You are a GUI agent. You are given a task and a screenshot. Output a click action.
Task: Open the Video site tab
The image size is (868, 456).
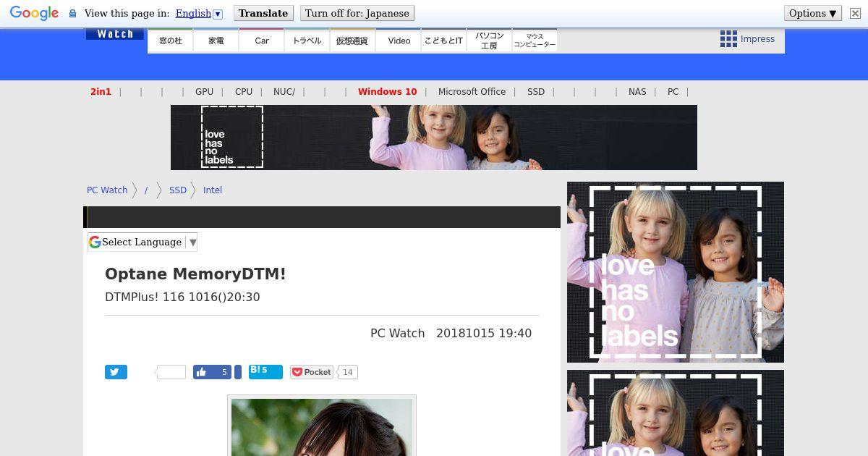click(399, 41)
